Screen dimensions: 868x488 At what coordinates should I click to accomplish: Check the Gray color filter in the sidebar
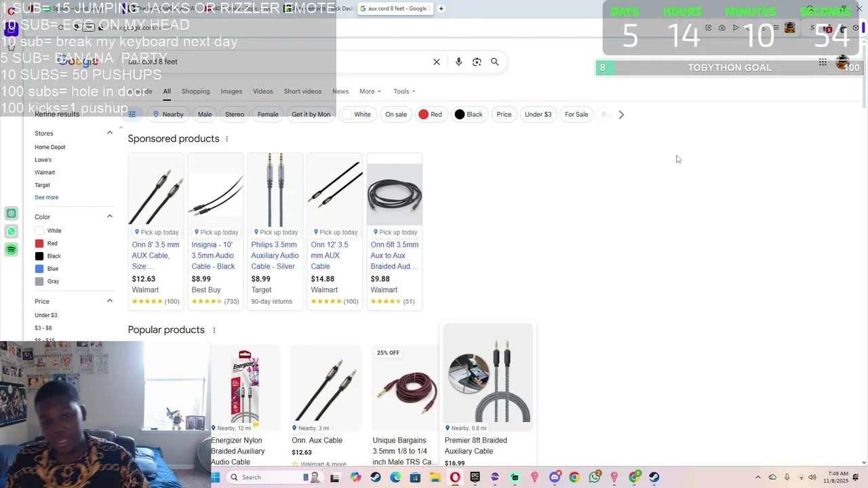[x=39, y=281]
